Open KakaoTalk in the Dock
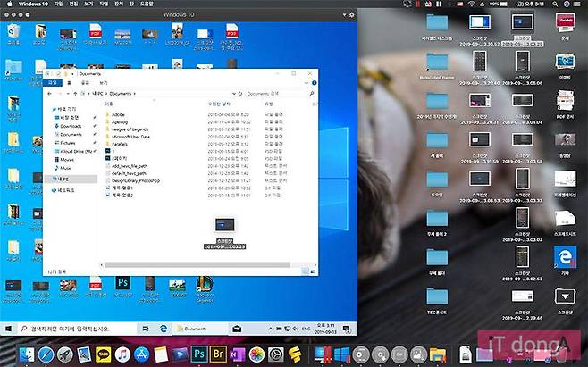This screenshot has width=588, height=367. tap(103, 354)
